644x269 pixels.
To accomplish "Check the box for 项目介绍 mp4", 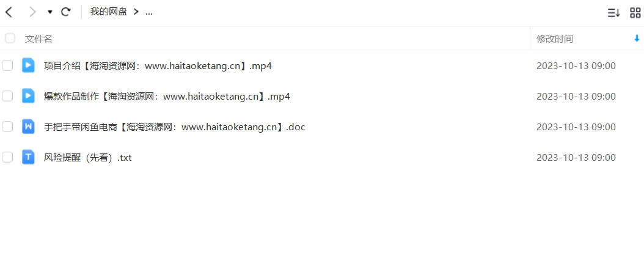I will pyautogui.click(x=7, y=65).
